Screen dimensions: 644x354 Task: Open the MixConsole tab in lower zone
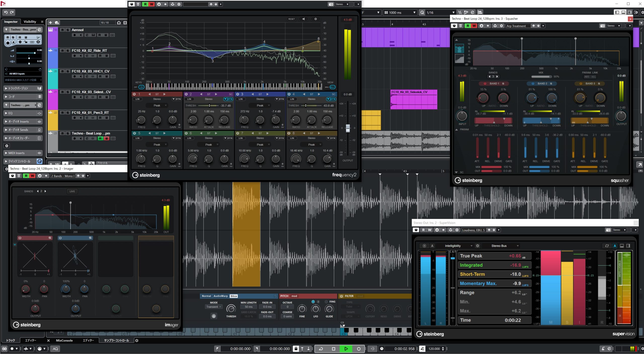tap(64, 340)
